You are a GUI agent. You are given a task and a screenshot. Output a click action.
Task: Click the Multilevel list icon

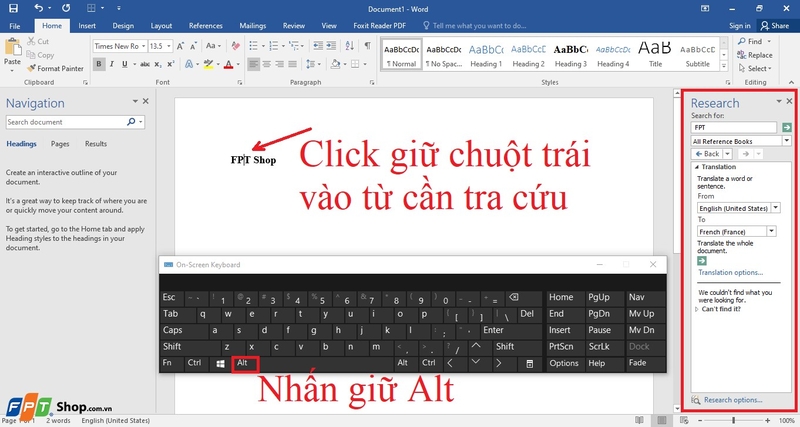pos(294,46)
